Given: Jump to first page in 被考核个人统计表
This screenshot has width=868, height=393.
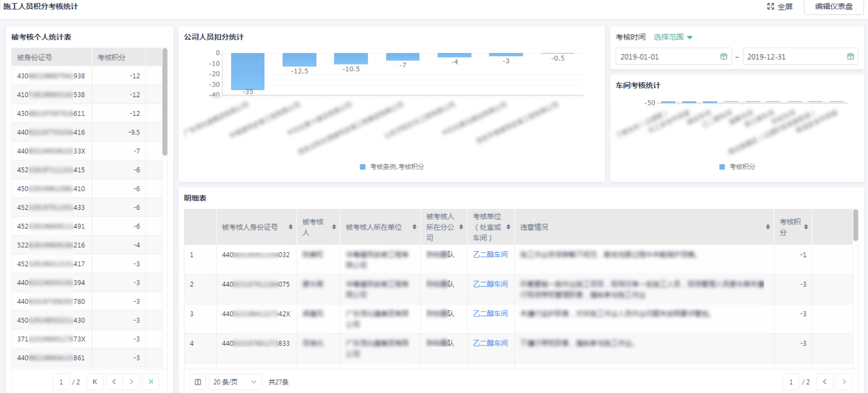Looking at the screenshot, I should coord(95,382).
